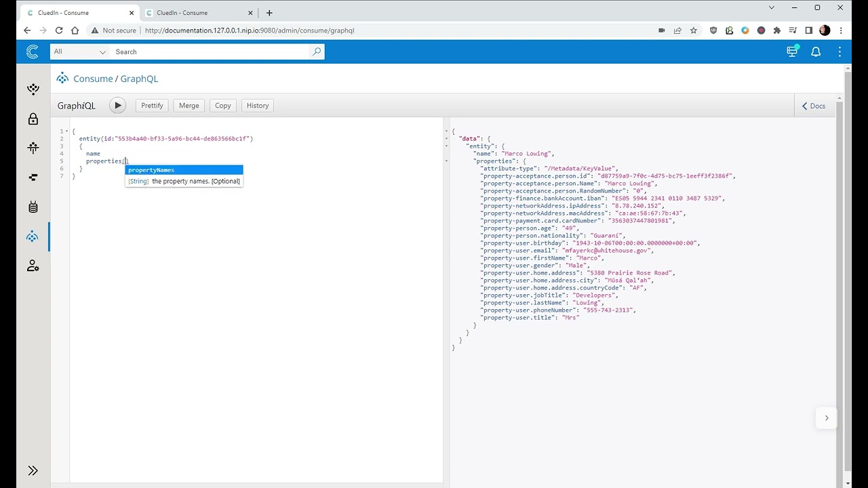Viewport: 868px width, 488px height.
Task: Click the tab search chevron in title bar
Action: click(771, 7)
